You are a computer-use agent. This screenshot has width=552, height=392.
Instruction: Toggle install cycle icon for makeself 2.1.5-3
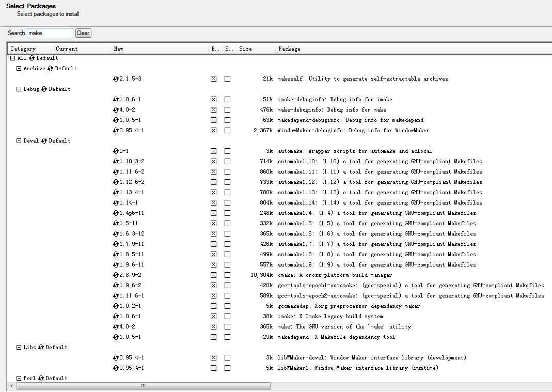point(116,79)
